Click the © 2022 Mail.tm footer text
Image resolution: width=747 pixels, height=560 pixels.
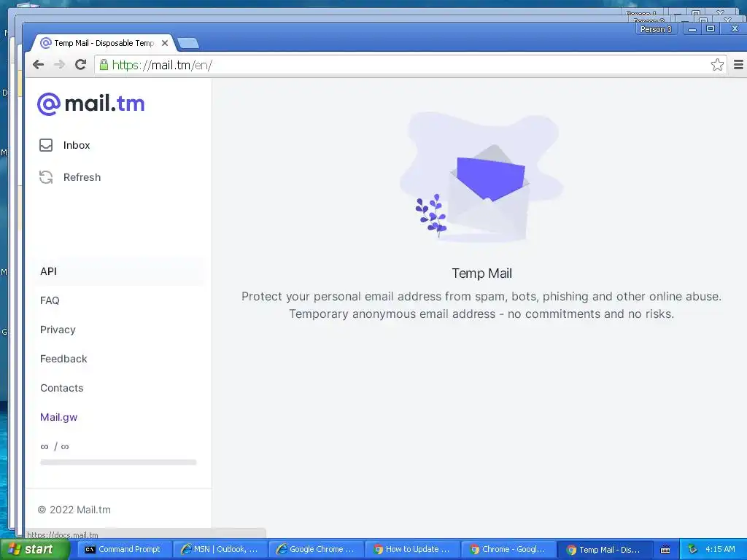[x=74, y=510]
